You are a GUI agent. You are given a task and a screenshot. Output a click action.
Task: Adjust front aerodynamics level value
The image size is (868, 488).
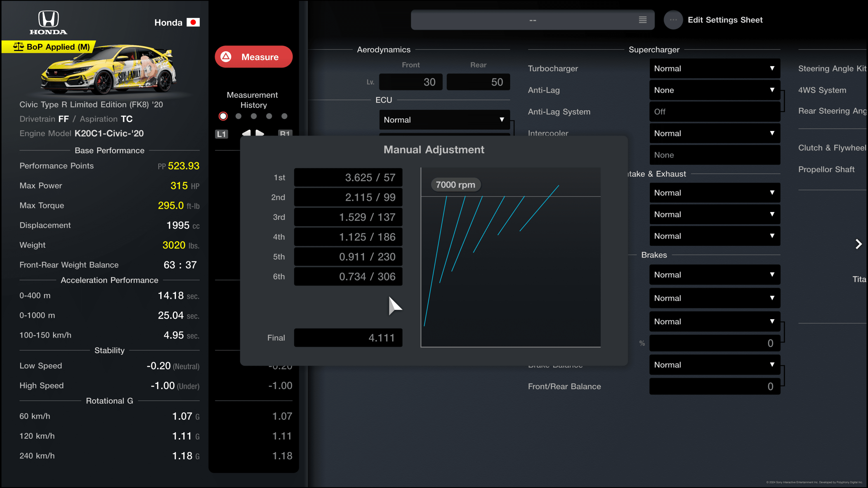(411, 82)
